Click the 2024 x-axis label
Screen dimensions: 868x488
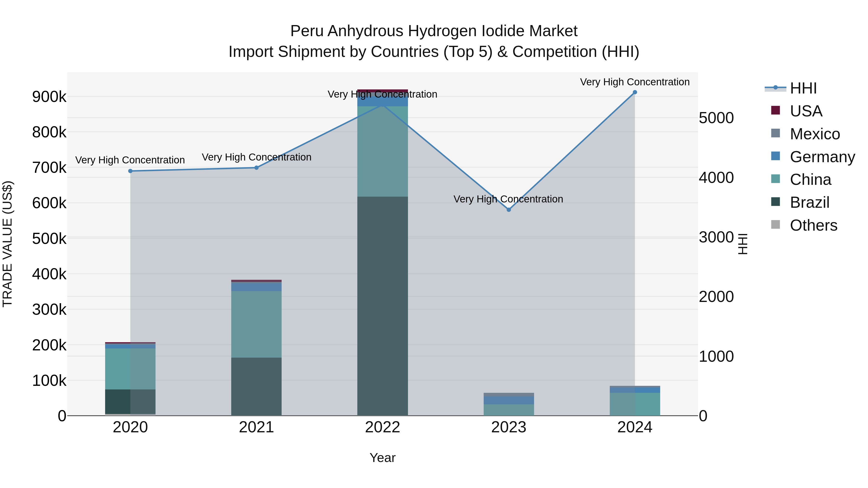click(x=635, y=427)
